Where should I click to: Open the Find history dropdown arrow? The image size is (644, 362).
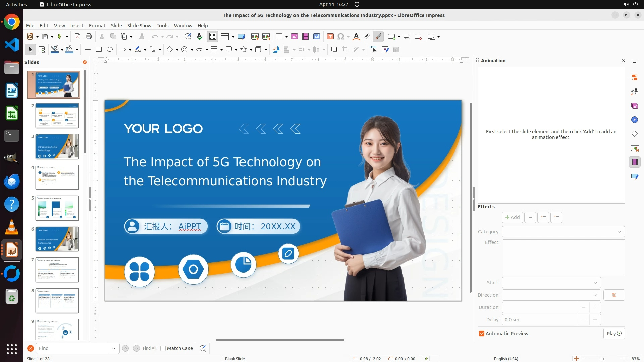click(x=114, y=348)
